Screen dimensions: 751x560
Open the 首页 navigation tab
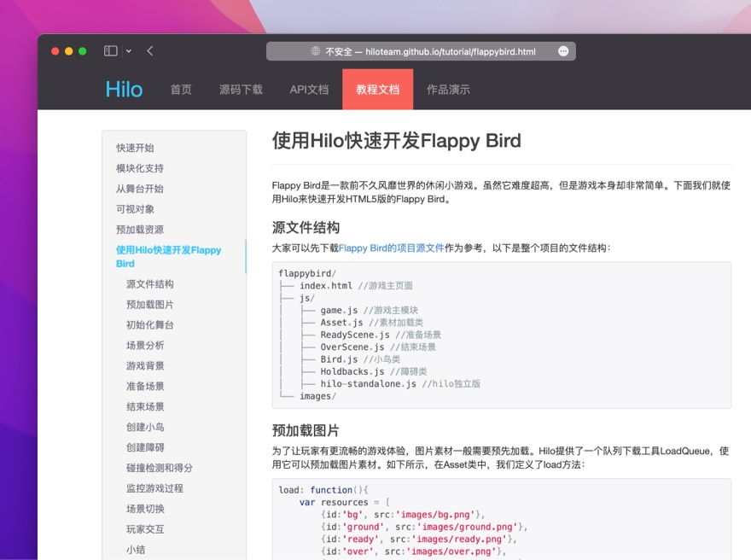181,90
